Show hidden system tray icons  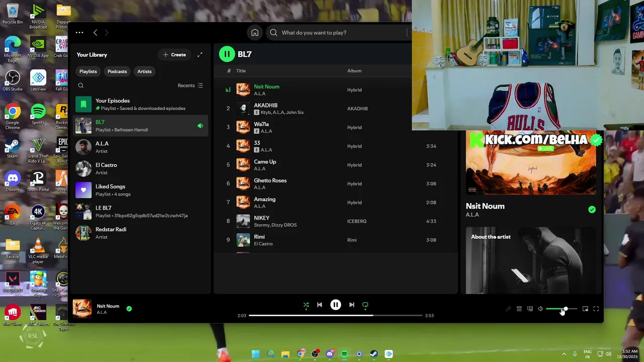click(564, 354)
